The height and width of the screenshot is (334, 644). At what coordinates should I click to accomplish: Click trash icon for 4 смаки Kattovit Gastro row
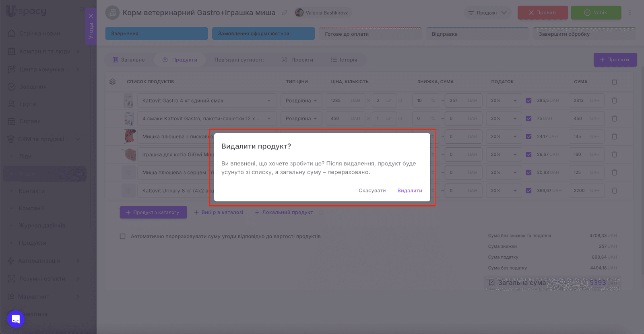(x=615, y=119)
